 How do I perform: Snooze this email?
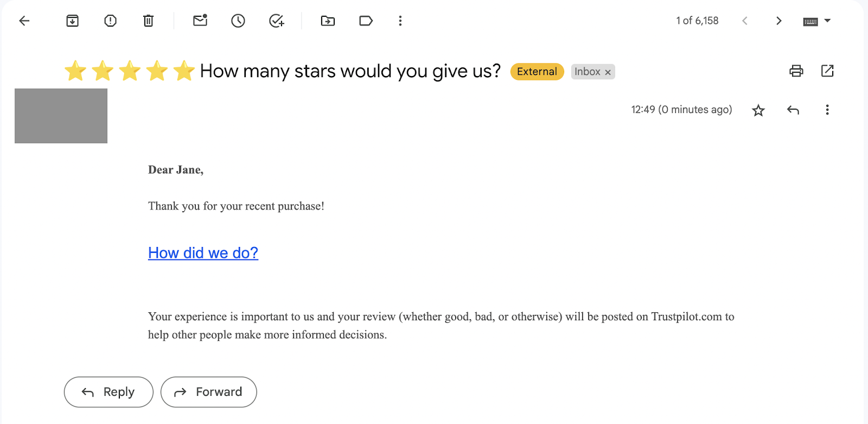coord(238,21)
